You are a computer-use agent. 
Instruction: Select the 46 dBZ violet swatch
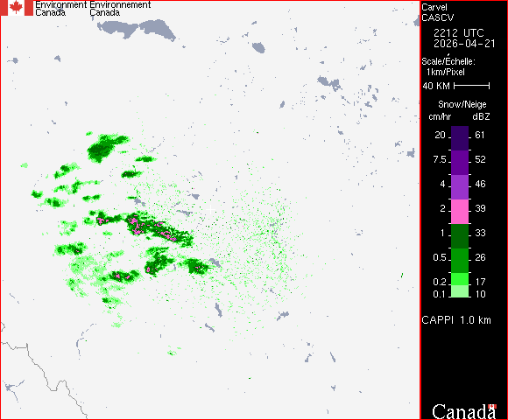tap(460, 187)
